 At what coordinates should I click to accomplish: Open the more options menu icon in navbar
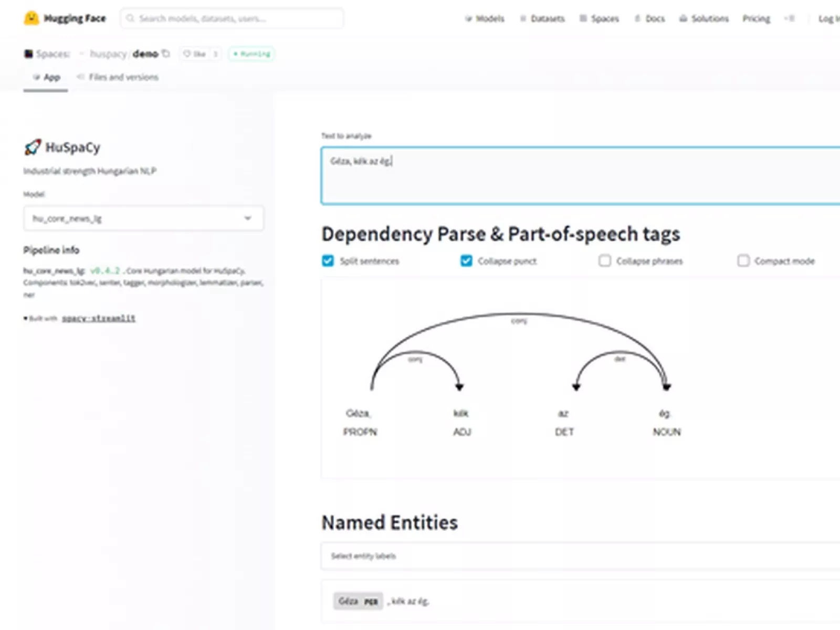pos(790,18)
